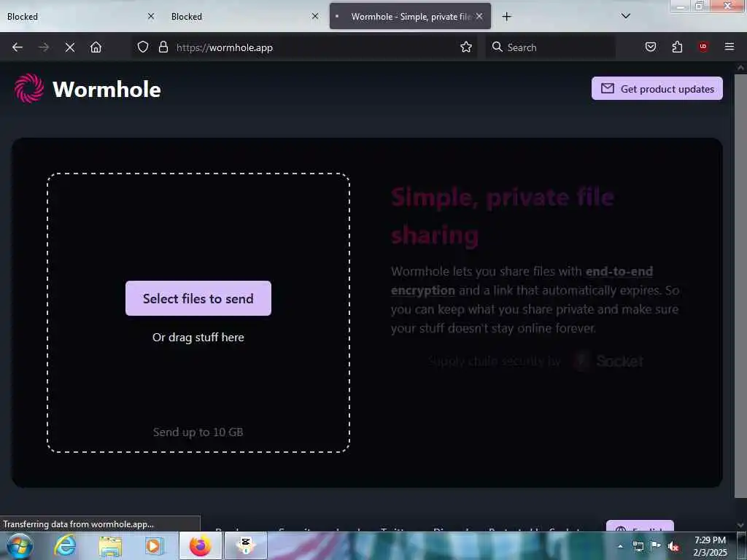Click the browser Search field
This screenshot has height=560, width=747.
point(551,47)
